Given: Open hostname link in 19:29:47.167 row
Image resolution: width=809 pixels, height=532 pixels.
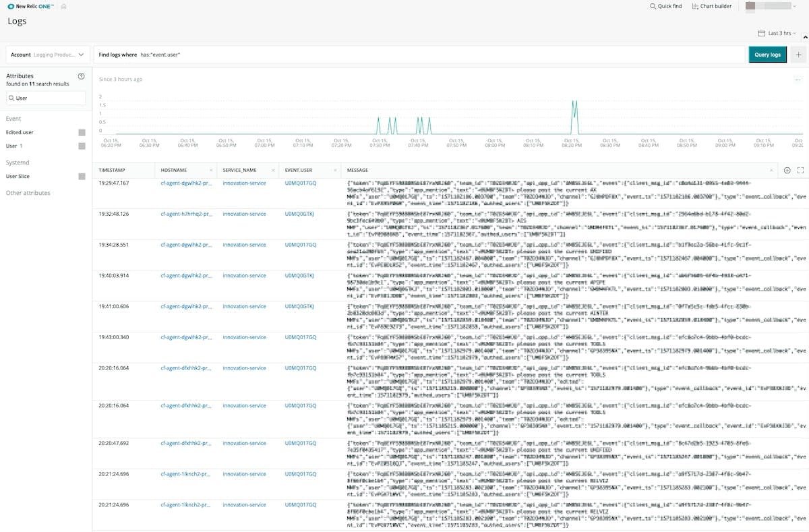Looking at the screenshot, I should coord(186,183).
